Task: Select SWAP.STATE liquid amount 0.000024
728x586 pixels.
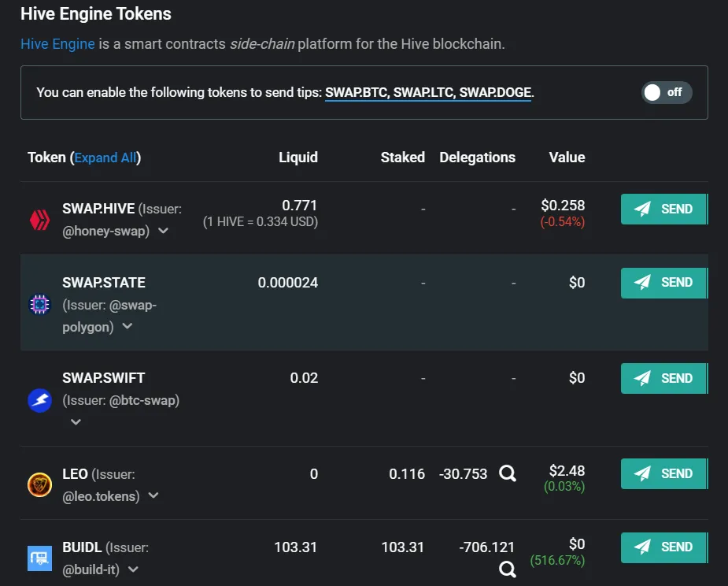Action: [x=288, y=283]
